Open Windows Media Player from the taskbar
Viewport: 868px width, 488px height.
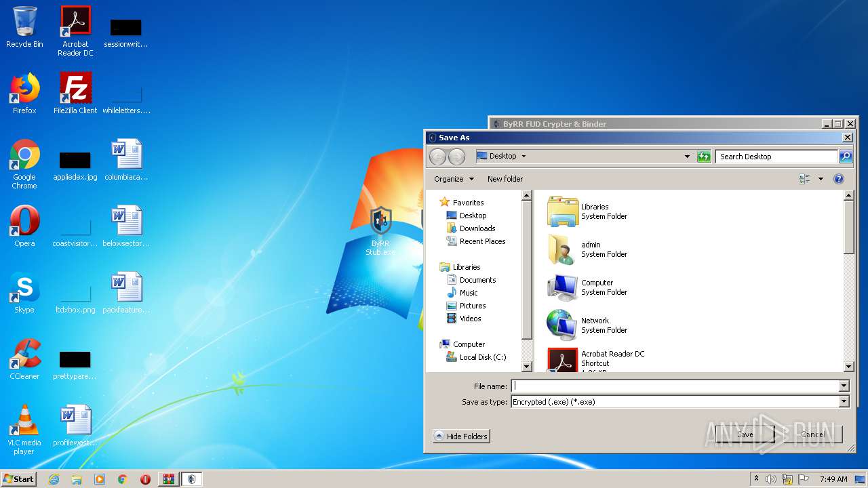click(100, 479)
